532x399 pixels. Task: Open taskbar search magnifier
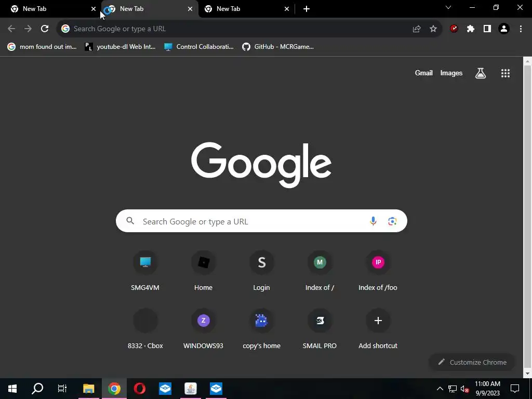37,389
